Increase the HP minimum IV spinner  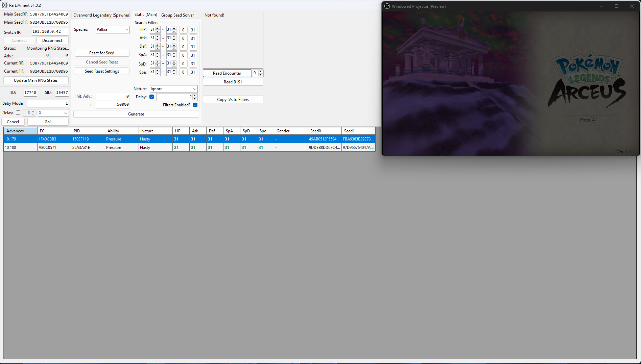tap(158, 28)
